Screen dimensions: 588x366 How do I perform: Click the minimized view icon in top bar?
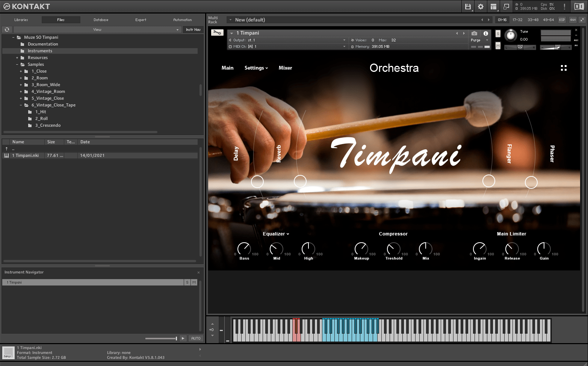[x=506, y=6]
